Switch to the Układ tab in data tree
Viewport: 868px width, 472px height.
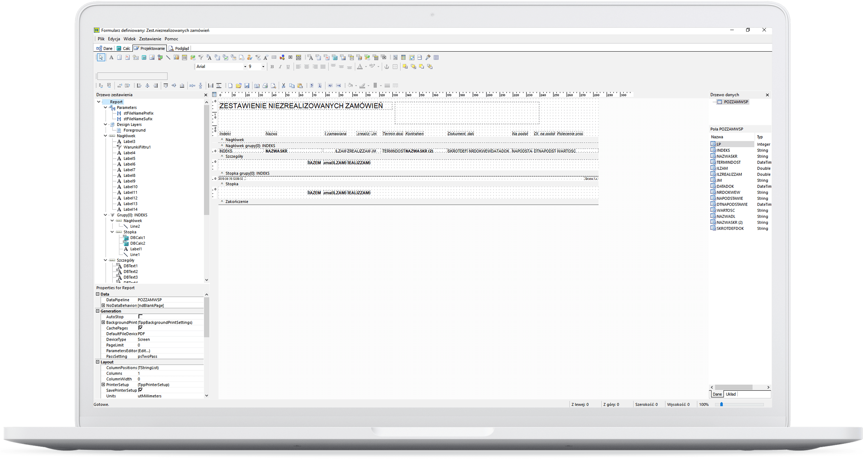(x=731, y=394)
